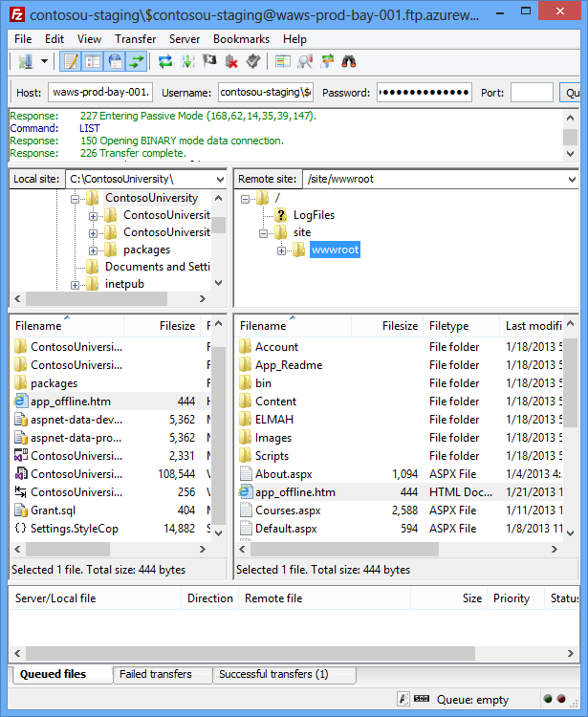
Task: Select the wwwroot tree folder
Action: [336, 250]
